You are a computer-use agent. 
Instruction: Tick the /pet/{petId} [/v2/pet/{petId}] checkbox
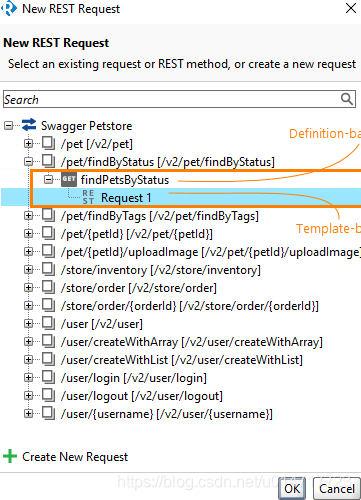tap(49, 233)
